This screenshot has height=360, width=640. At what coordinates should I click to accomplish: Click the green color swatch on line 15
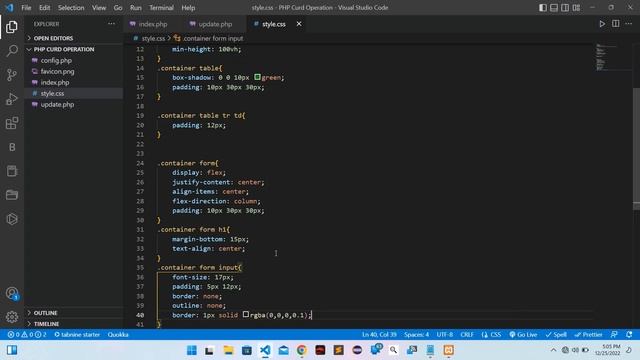(257, 77)
